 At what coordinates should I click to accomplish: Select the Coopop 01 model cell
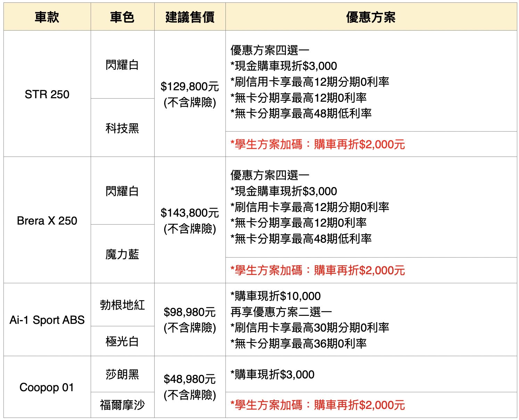tap(47, 387)
